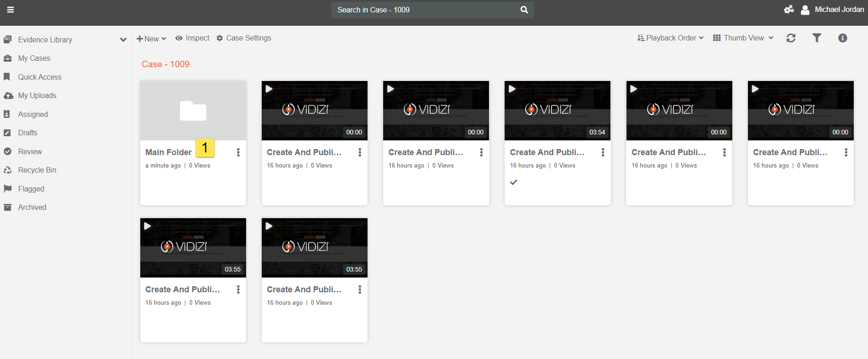Click the Case - 1009 breadcrumb link

(x=165, y=64)
